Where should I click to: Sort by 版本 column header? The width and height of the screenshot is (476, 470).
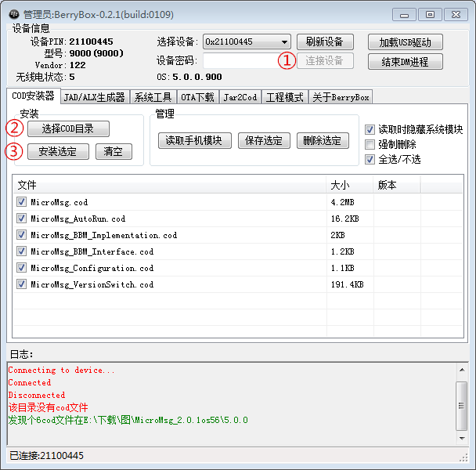397,185
